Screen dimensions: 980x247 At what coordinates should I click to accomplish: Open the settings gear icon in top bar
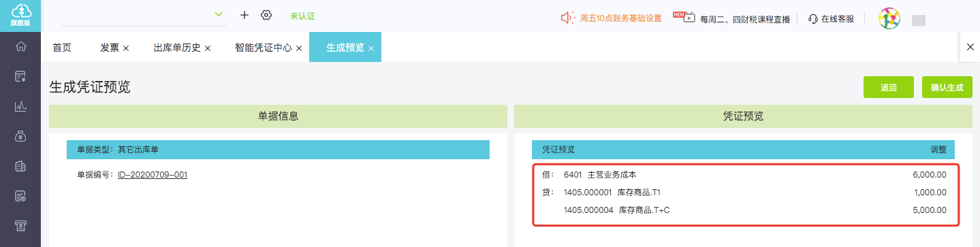(x=266, y=15)
